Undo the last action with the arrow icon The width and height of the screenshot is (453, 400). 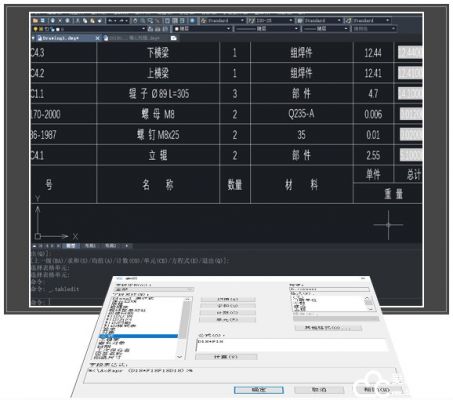(110, 20)
